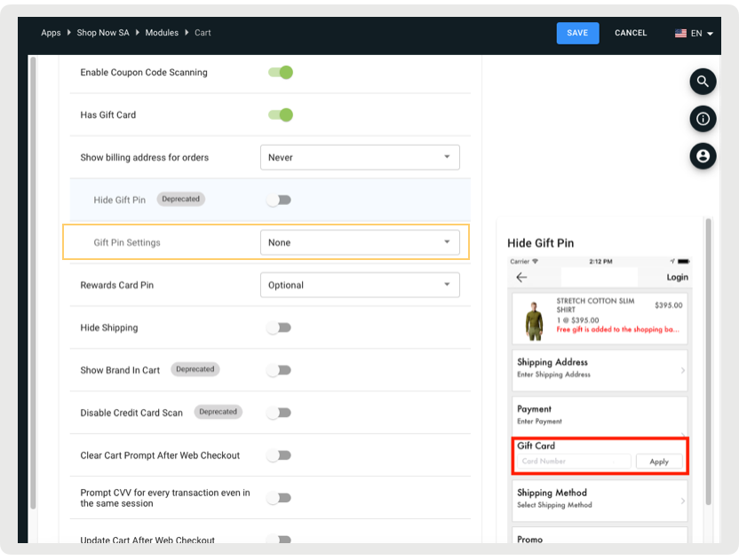
Task: Click the Gift Pin Settings label
Action: (x=127, y=242)
